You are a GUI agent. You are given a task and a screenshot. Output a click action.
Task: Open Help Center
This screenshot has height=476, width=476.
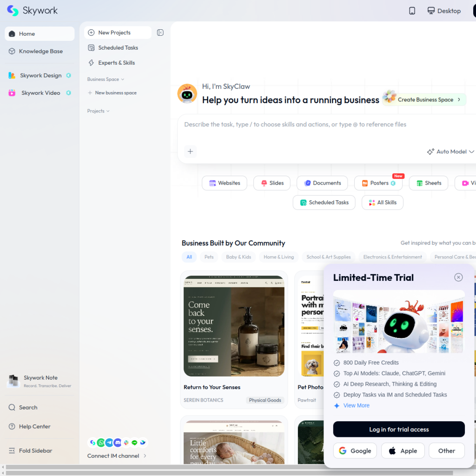(40, 427)
